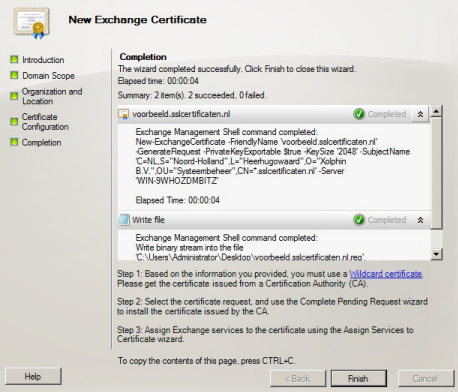Screen dimensions: 458x392
Task: Collapse the voorbeeld.sslcertificaten.nl task details
Action: pyautogui.click(x=420, y=114)
